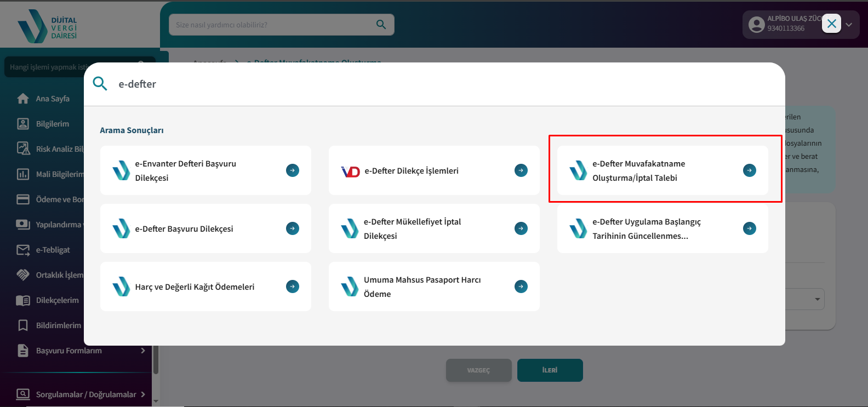Click the sidebar scrollbar down arrow
868x407 pixels.
point(156,401)
